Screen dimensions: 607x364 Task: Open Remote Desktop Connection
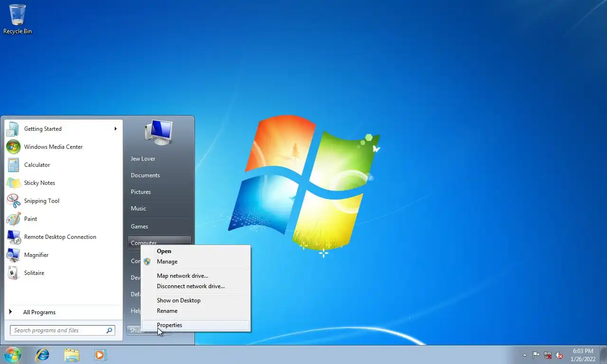64,237
